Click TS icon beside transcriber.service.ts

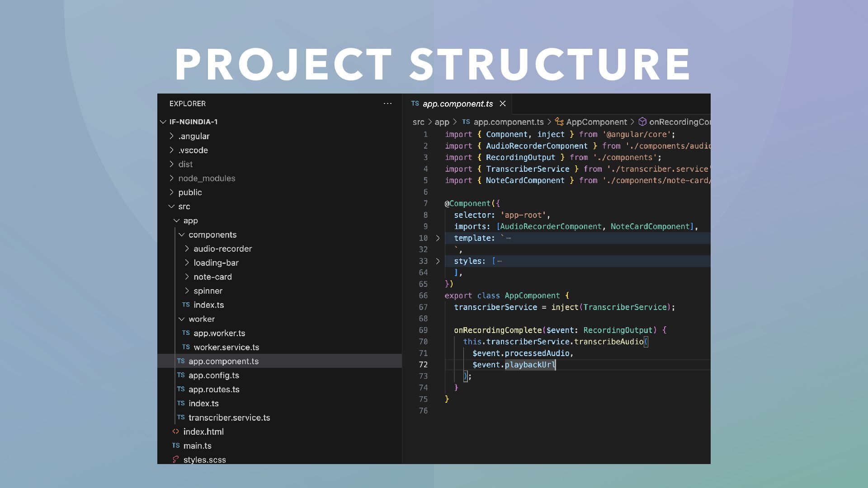pos(181,418)
